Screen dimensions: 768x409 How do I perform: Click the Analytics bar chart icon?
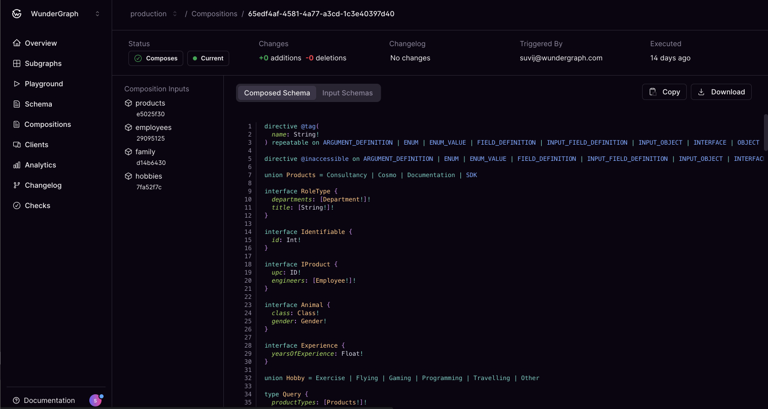click(17, 165)
